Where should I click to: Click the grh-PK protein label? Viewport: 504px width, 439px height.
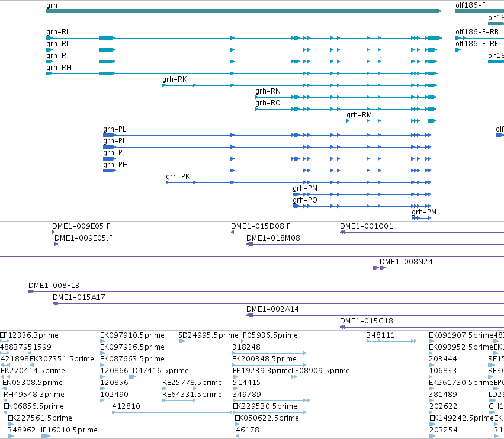[178, 177]
